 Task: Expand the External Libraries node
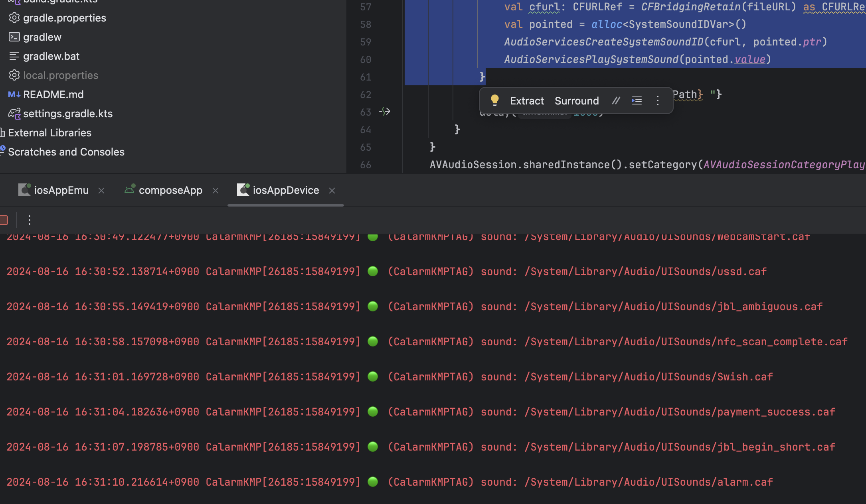point(49,133)
